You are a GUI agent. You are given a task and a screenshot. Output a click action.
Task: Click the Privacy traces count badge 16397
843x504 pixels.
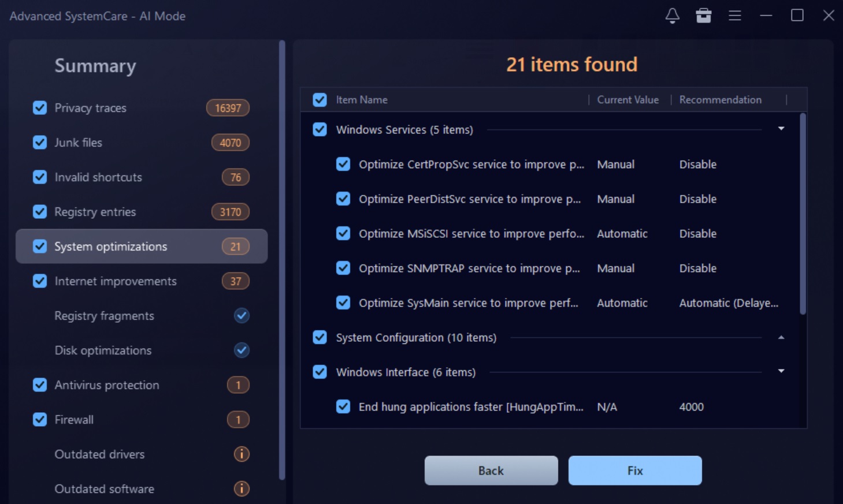(228, 108)
